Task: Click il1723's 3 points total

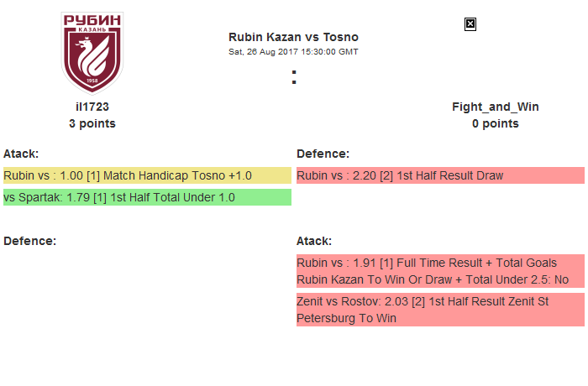Action: click(x=92, y=123)
